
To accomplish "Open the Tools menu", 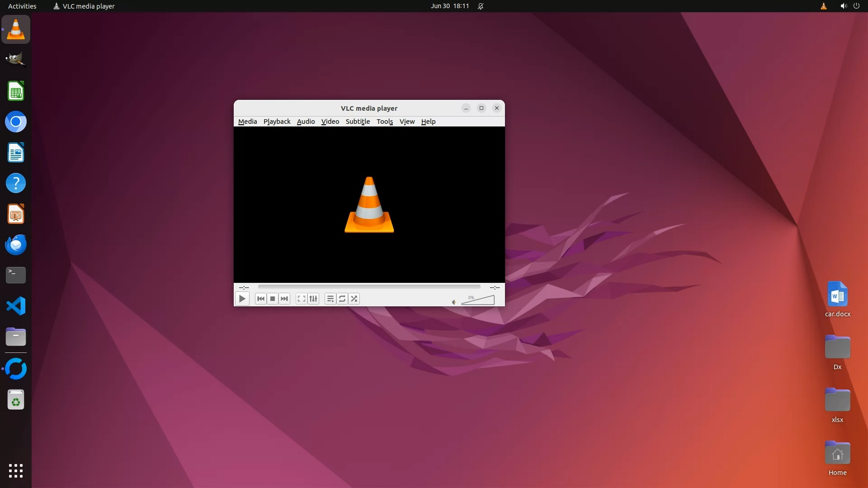I will pyautogui.click(x=384, y=122).
